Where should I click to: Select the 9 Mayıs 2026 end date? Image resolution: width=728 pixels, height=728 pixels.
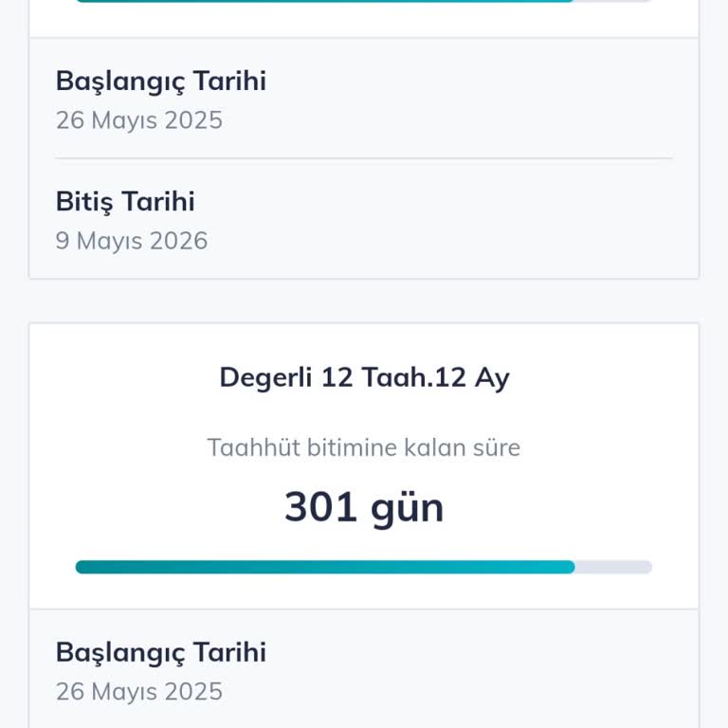[132, 241]
